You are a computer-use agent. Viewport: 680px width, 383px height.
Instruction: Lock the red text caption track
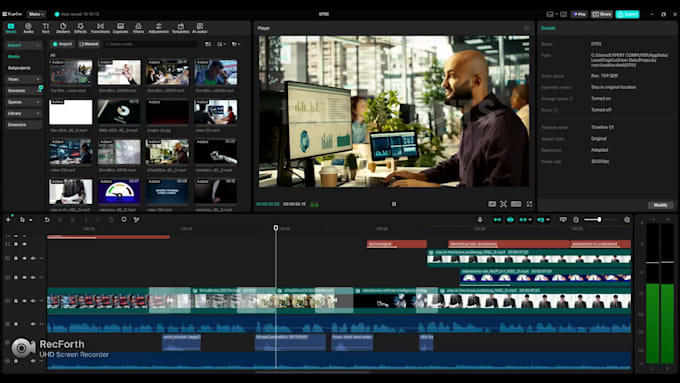(x=16, y=244)
